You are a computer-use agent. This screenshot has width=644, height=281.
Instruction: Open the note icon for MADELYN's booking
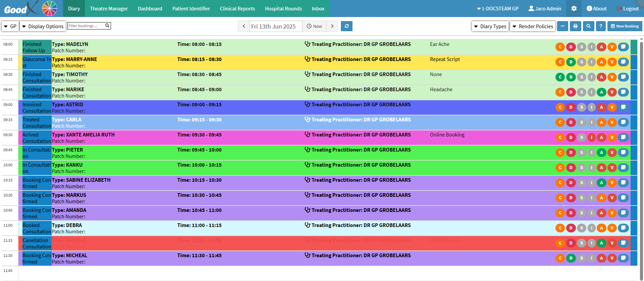pyautogui.click(x=623, y=47)
